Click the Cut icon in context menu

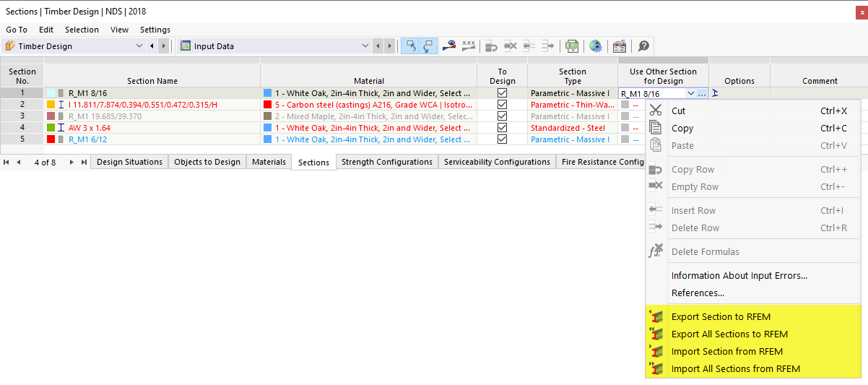click(x=656, y=111)
